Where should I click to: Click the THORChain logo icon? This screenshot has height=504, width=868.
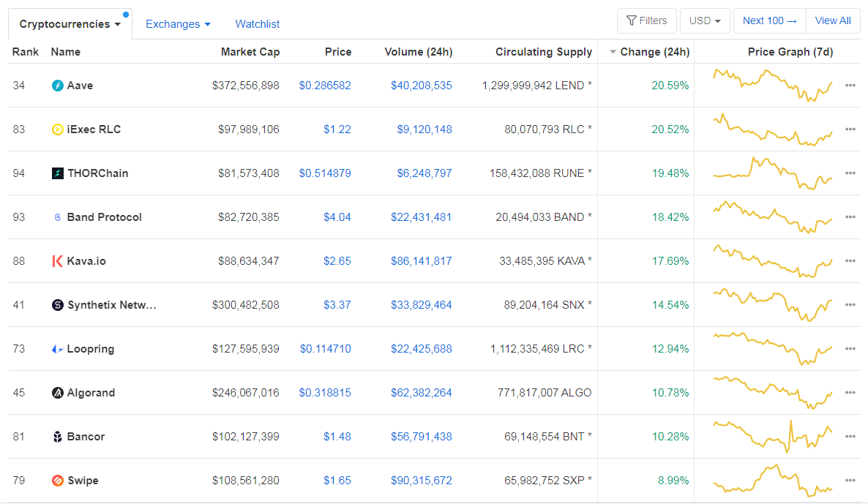coord(58,173)
